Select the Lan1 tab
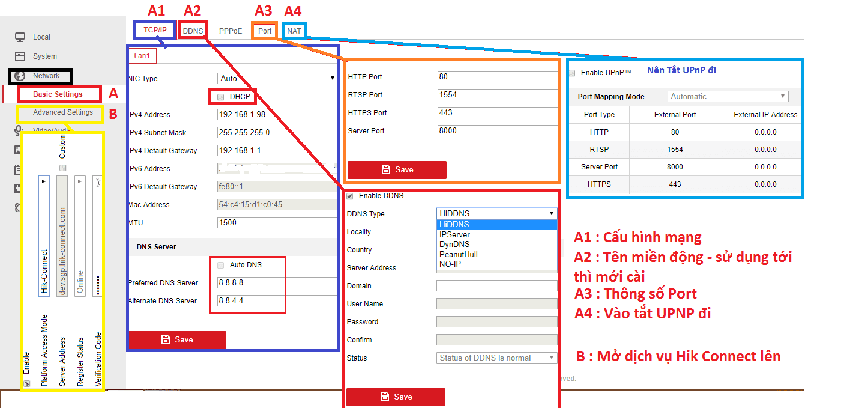The width and height of the screenshot is (868, 417). click(142, 56)
